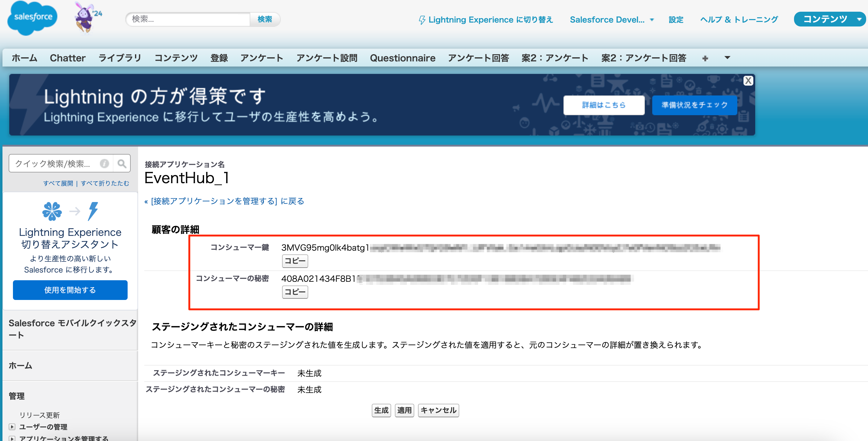
Task: Open the 設定 setup link
Action: 676,19
